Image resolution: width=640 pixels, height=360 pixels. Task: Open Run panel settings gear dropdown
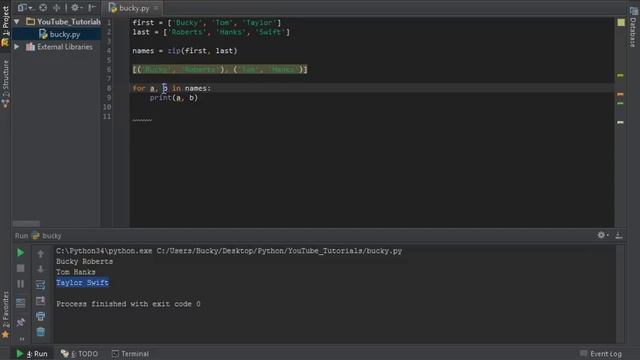[x=603, y=235]
